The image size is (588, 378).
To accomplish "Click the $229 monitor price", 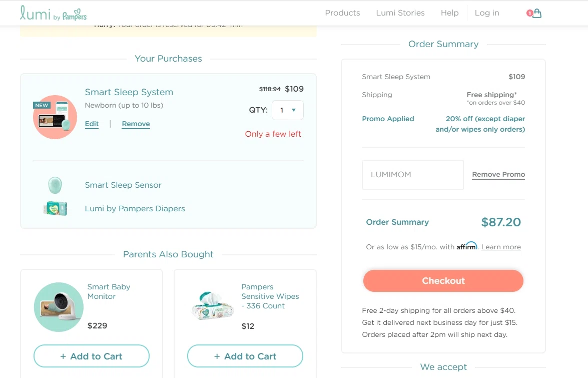I will coord(97,326).
